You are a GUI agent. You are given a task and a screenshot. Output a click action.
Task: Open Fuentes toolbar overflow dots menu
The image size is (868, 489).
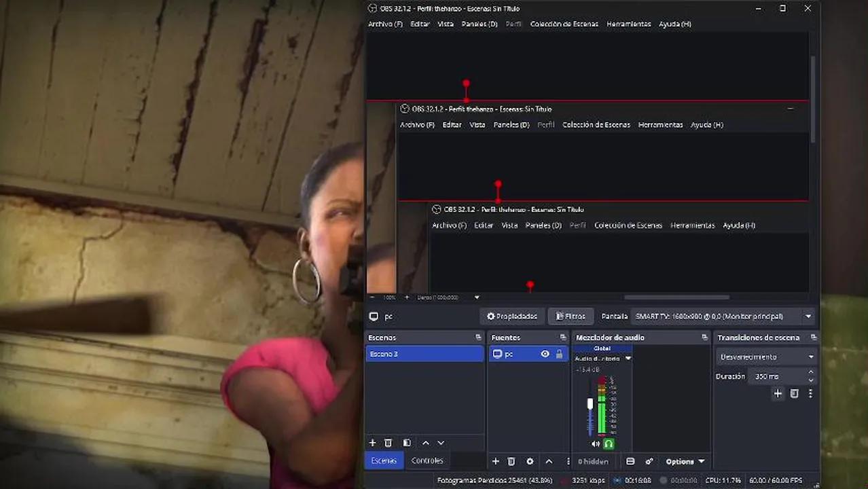[x=568, y=461]
